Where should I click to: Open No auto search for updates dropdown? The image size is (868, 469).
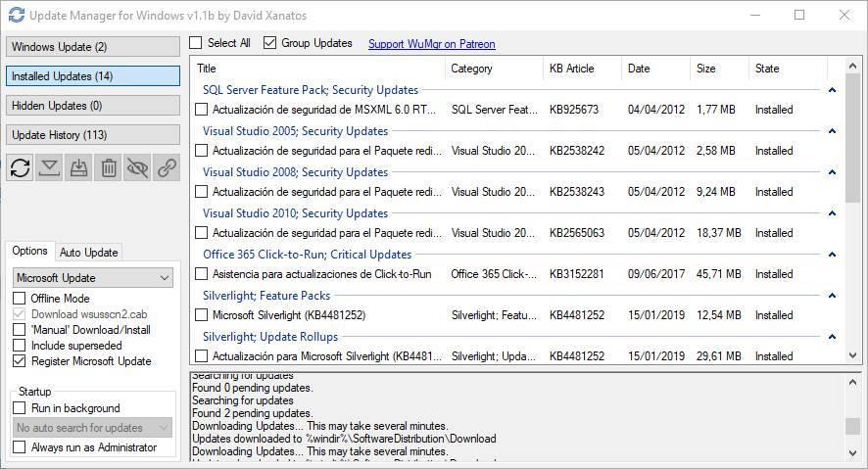tap(93, 428)
